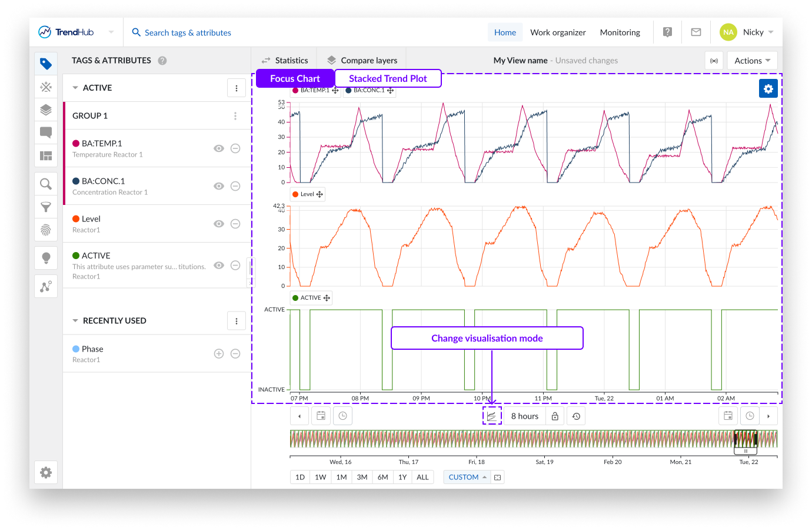Collapse the ACTIVE section
Screen dimensions: 812x530
75,88
